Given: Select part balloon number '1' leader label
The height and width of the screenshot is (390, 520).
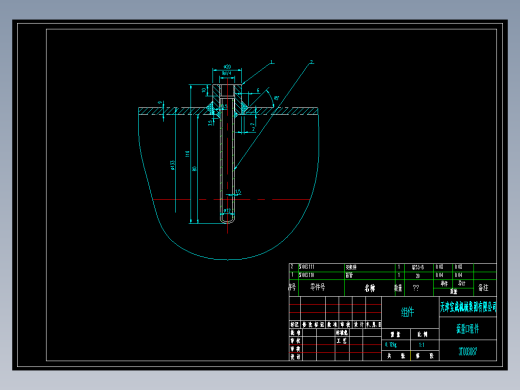Looking at the screenshot, I should pyautogui.click(x=272, y=62).
